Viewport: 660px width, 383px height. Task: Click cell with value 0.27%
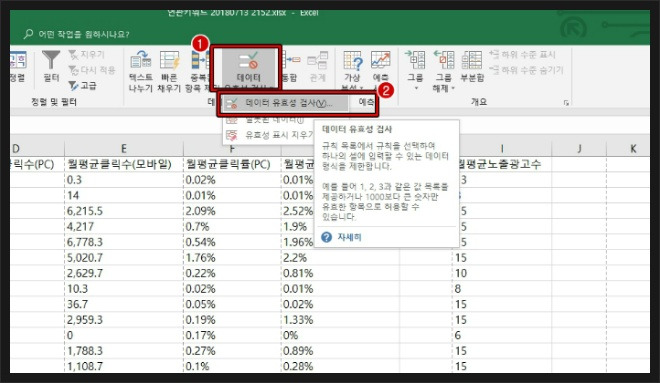(232, 351)
